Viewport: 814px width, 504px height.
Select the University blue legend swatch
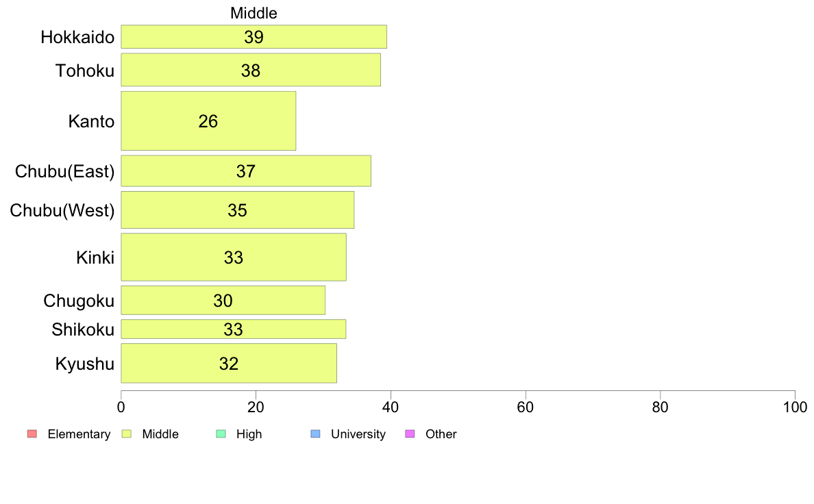click(316, 434)
